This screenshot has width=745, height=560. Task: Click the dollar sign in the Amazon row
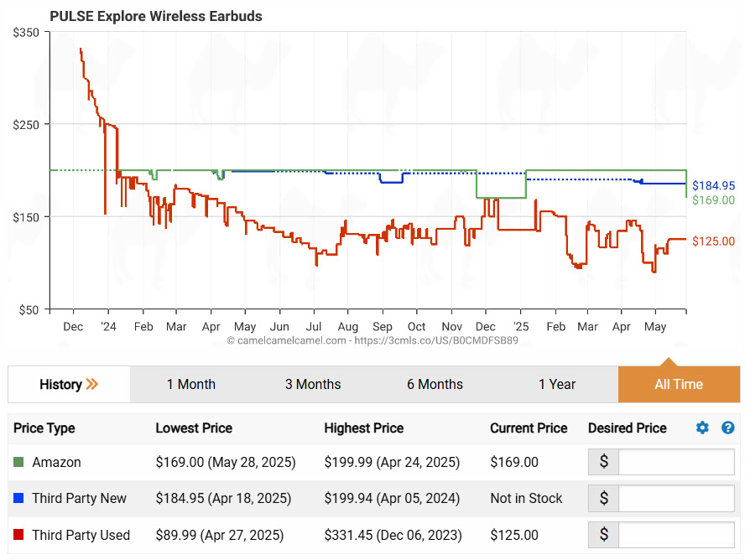pos(603,462)
